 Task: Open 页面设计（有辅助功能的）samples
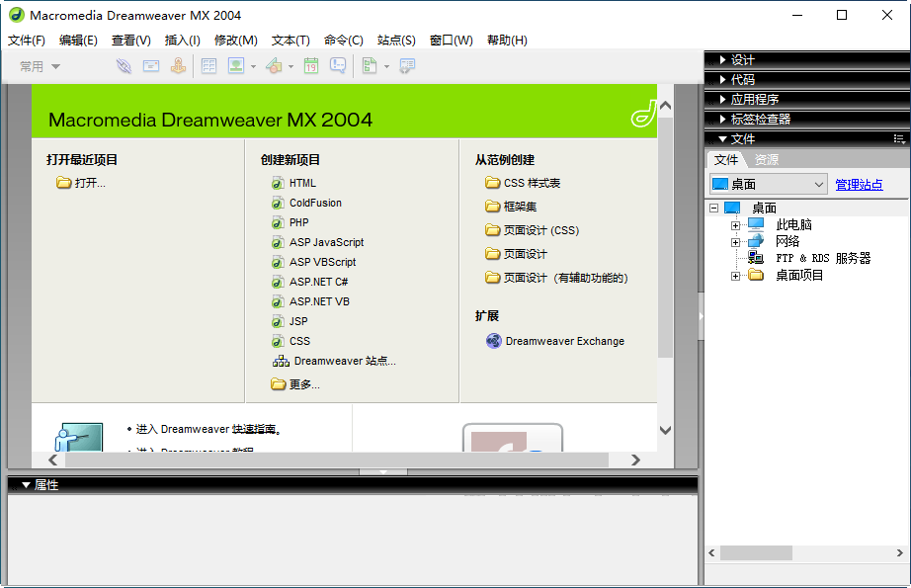click(x=556, y=278)
